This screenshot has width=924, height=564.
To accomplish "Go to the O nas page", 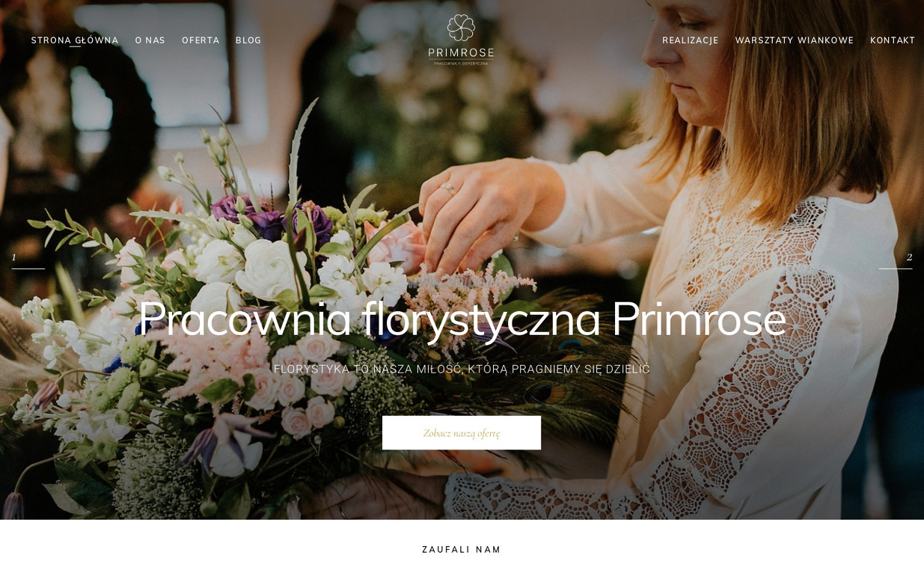I will click(150, 40).
